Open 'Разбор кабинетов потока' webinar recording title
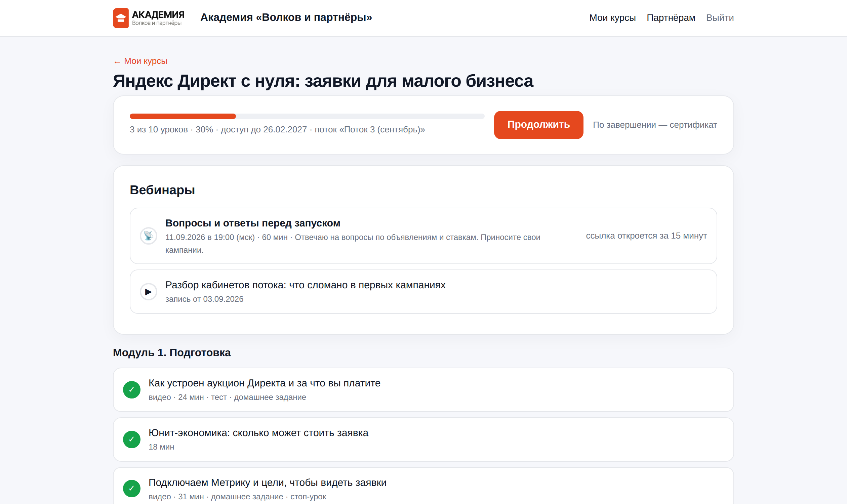 tap(305, 285)
